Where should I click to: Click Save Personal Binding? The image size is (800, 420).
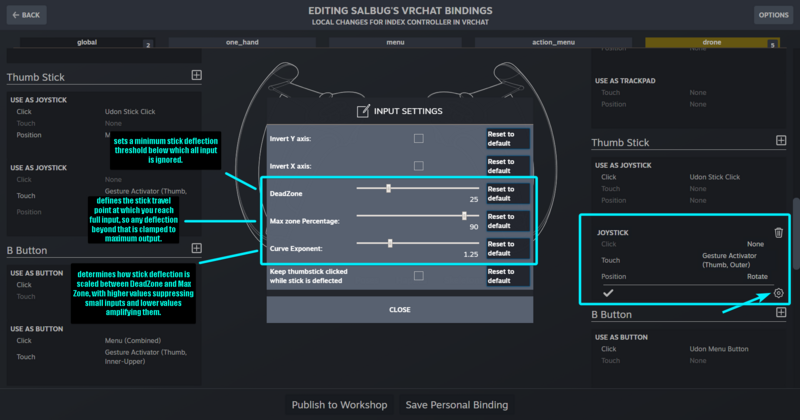click(457, 405)
